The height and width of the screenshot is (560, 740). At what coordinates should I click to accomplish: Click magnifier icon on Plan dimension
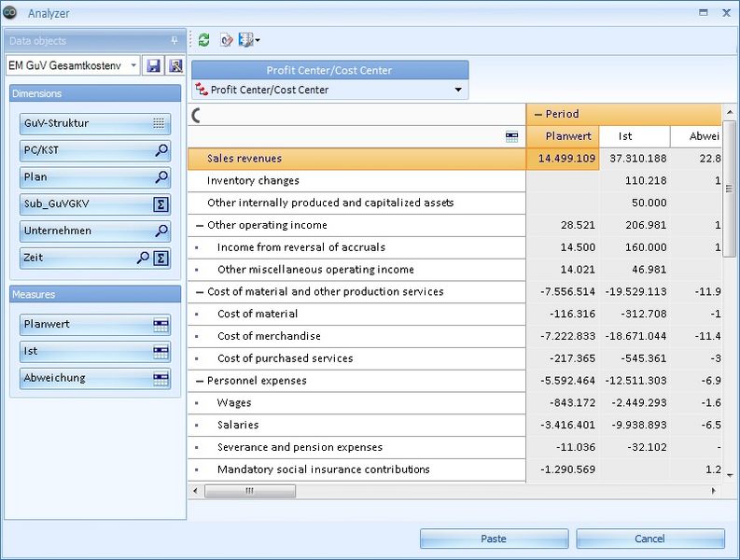(161, 177)
